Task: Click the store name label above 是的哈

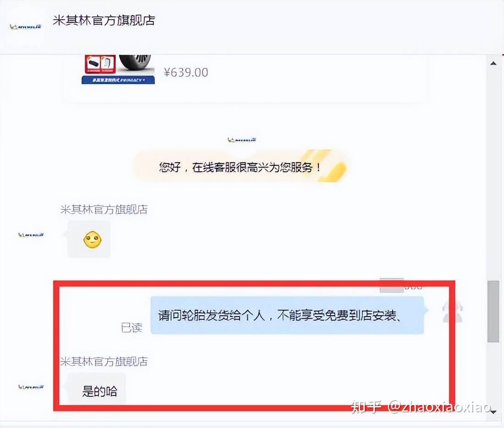Action: pyautogui.click(x=104, y=362)
